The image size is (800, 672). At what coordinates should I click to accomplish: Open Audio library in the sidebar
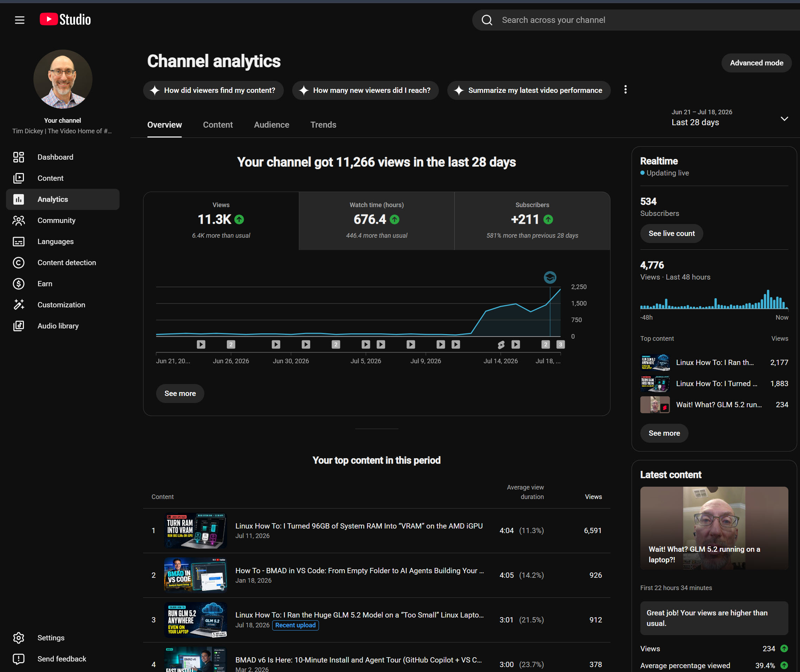(63, 326)
